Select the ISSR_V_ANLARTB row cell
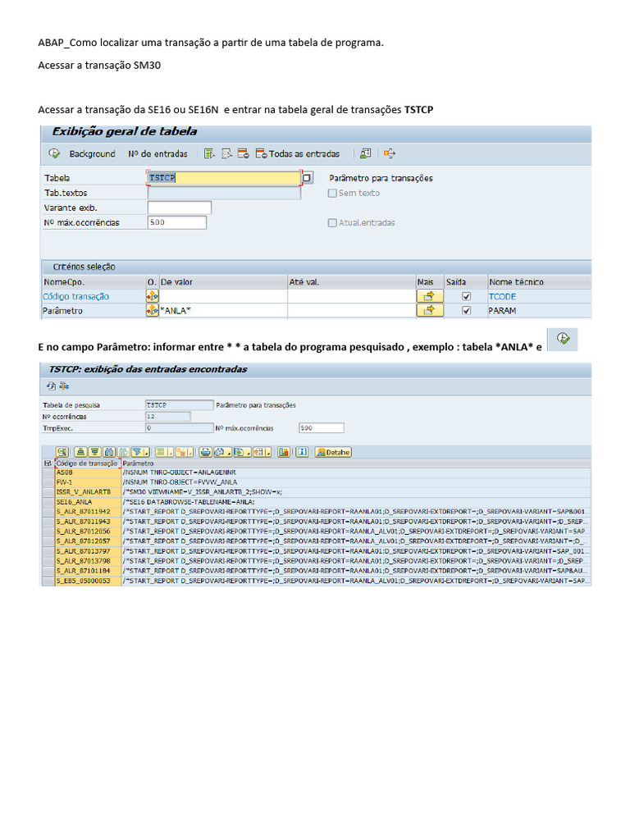630x840 pixels. [88, 492]
